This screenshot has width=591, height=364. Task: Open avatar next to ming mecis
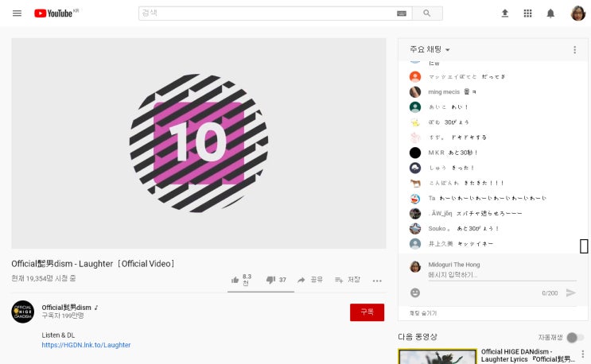[415, 92]
